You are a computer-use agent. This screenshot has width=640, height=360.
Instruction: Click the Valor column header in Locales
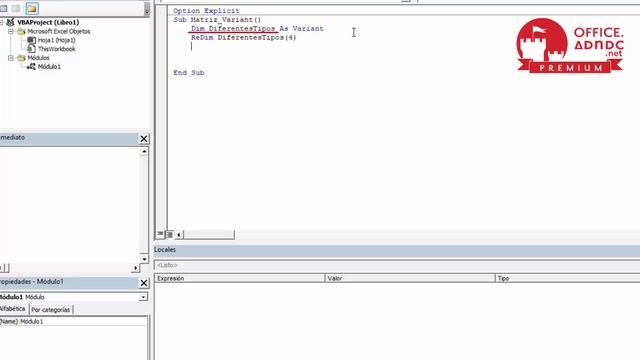point(410,278)
